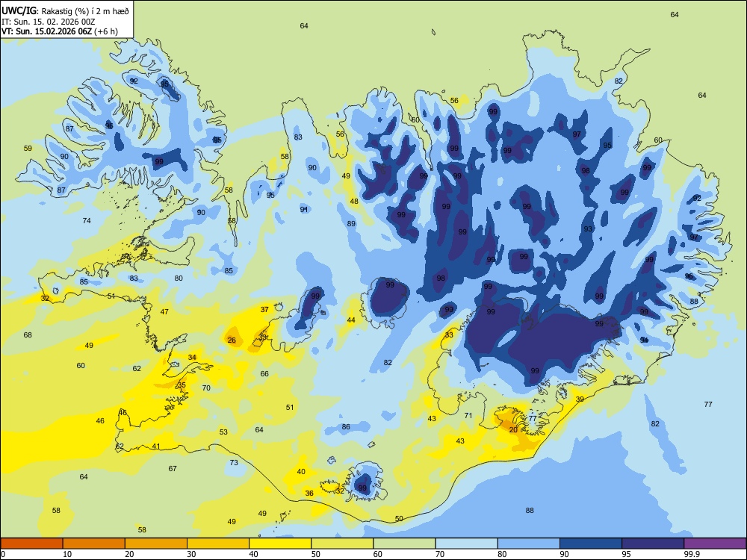The width and height of the screenshot is (747, 560).
Task: Select the 80–90% medium blue legend swatch
Action: pos(529,544)
